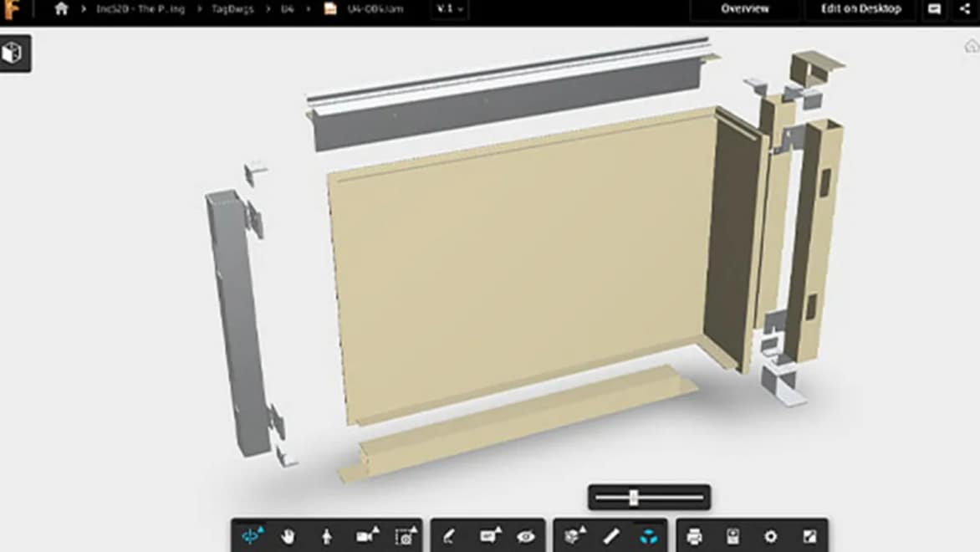Toggle full screen mode
The image size is (980, 552).
pyautogui.click(x=809, y=536)
